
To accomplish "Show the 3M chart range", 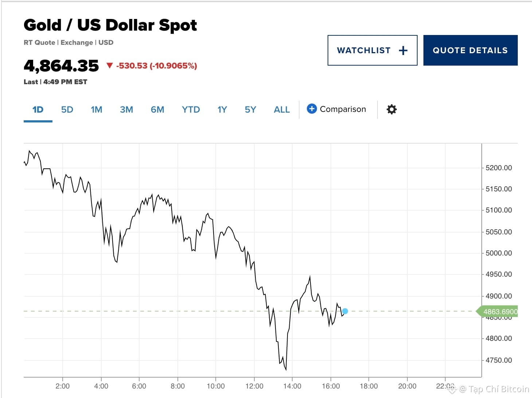I will pos(126,110).
